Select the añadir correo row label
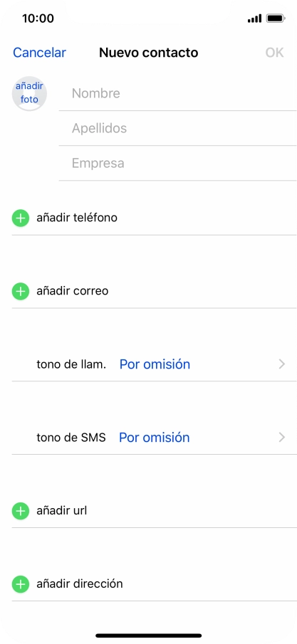Viewport: 297px width, 644px height. (73, 291)
